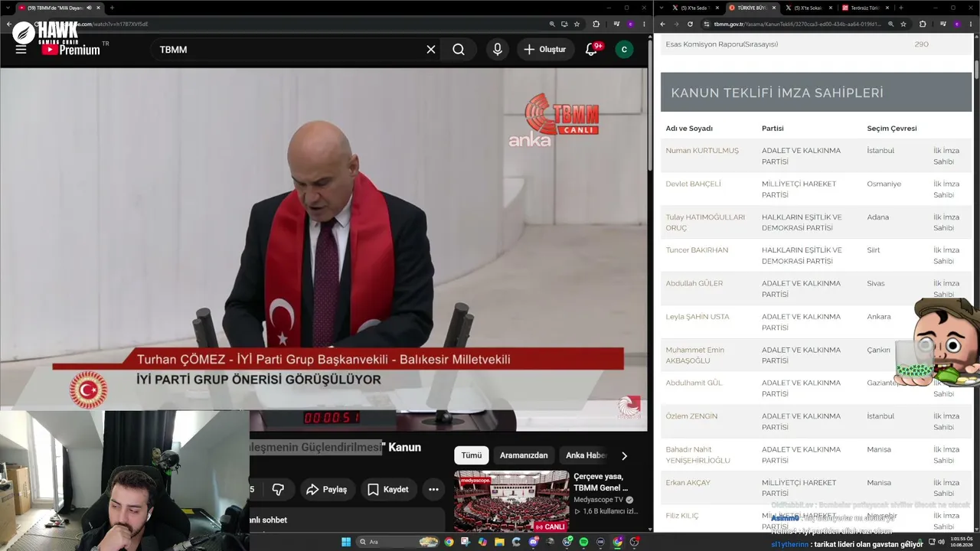Viewport: 980px width, 551px height.
Task: Select the Aramanızdan filter chip
Action: pos(524,455)
